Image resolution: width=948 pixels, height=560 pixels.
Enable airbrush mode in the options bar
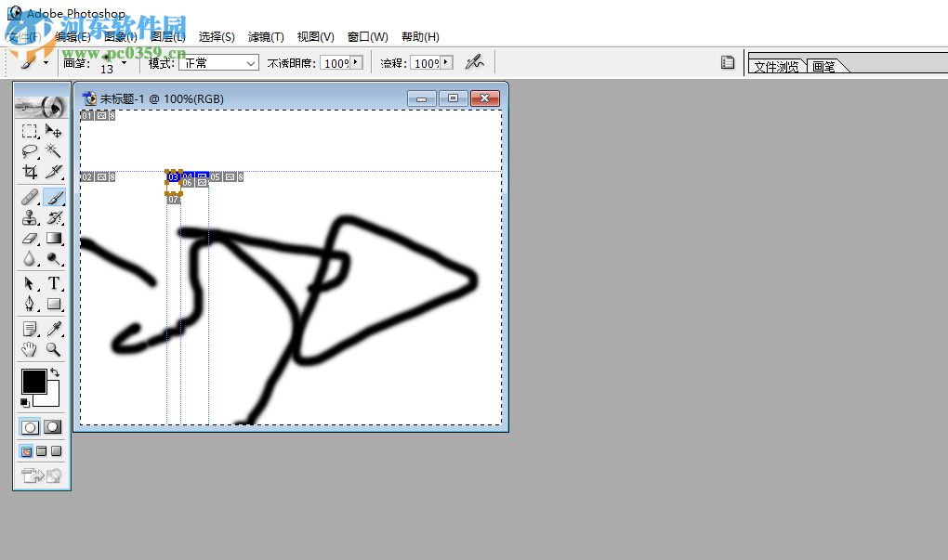click(x=475, y=62)
